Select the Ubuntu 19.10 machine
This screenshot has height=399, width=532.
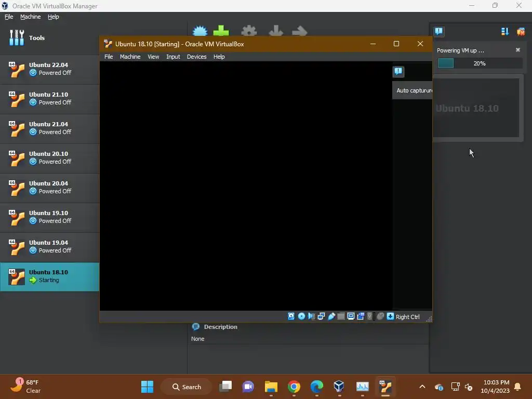tap(49, 217)
